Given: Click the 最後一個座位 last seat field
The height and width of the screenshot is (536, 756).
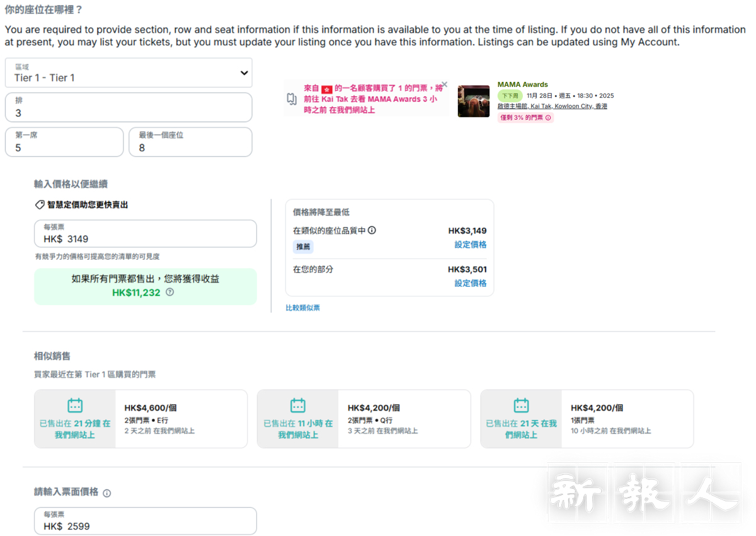Looking at the screenshot, I should coord(190,143).
